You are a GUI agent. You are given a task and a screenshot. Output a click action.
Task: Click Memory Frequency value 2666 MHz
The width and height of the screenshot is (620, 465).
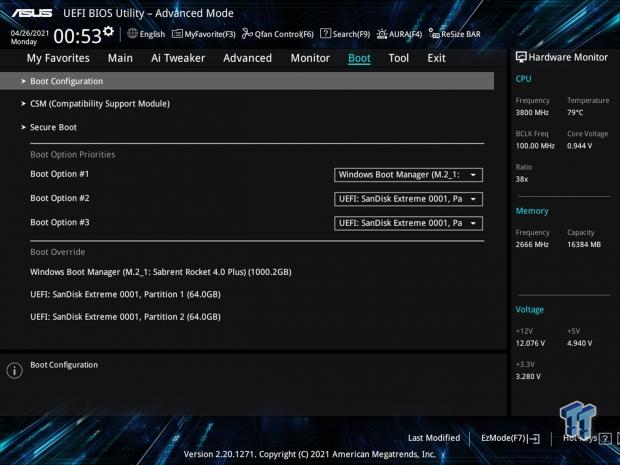532,244
